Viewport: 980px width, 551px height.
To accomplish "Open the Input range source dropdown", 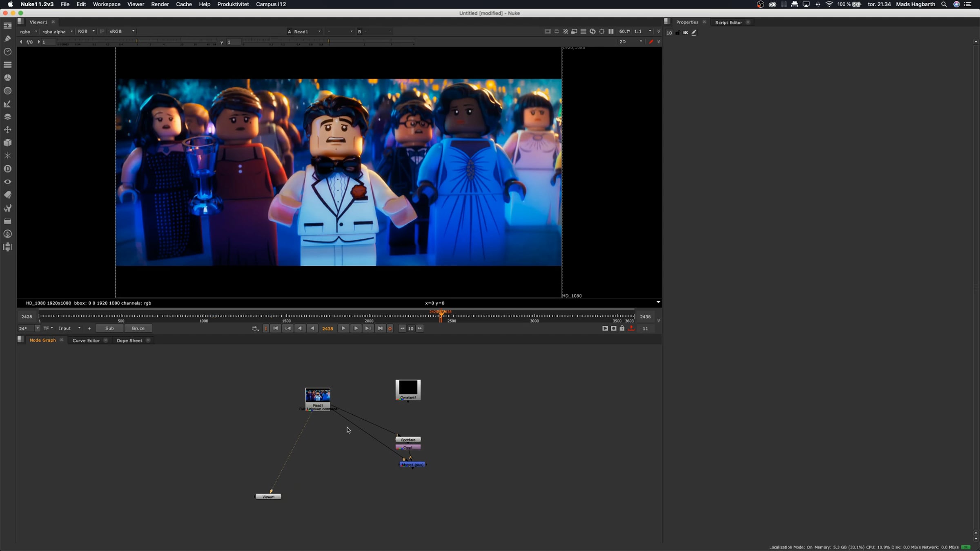I will [x=69, y=329].
